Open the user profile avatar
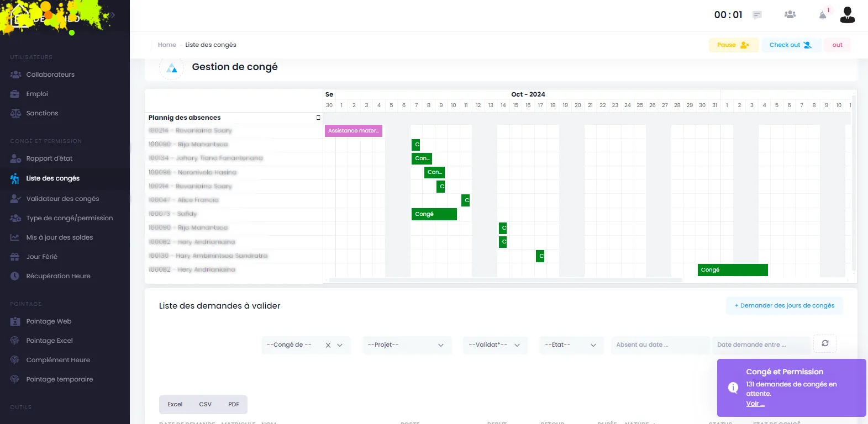 (847, 15)
